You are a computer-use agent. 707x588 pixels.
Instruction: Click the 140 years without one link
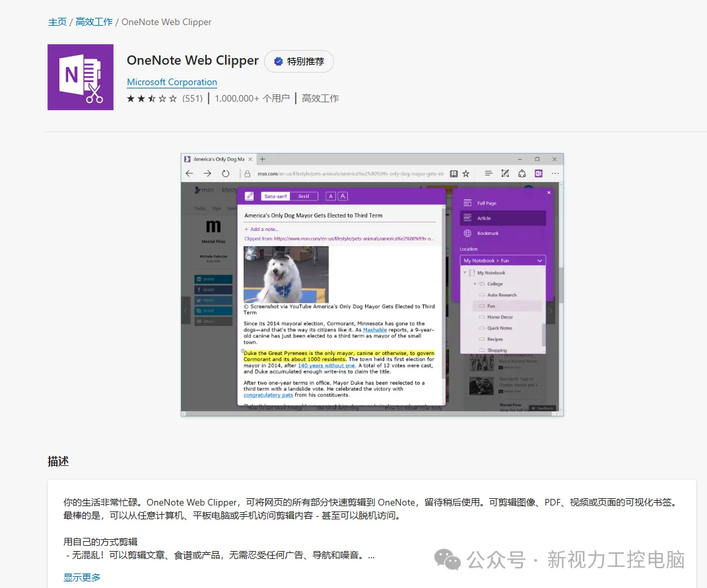click(x=327, y=366)
